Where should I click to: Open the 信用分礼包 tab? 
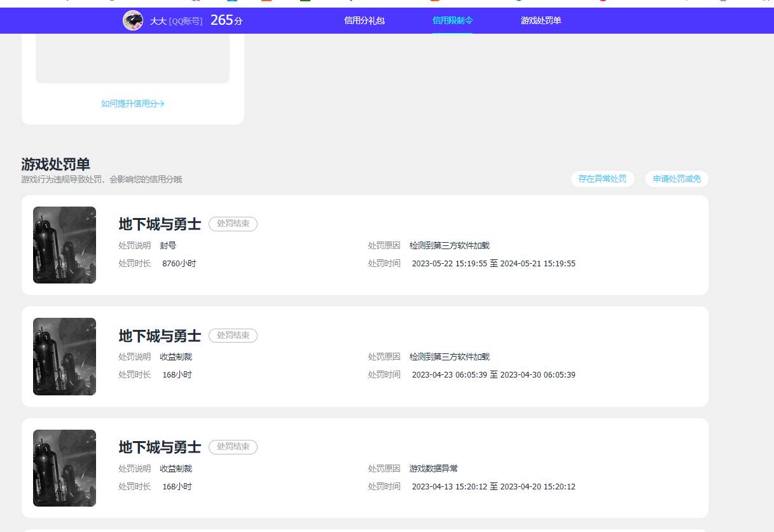click(364, 20)
